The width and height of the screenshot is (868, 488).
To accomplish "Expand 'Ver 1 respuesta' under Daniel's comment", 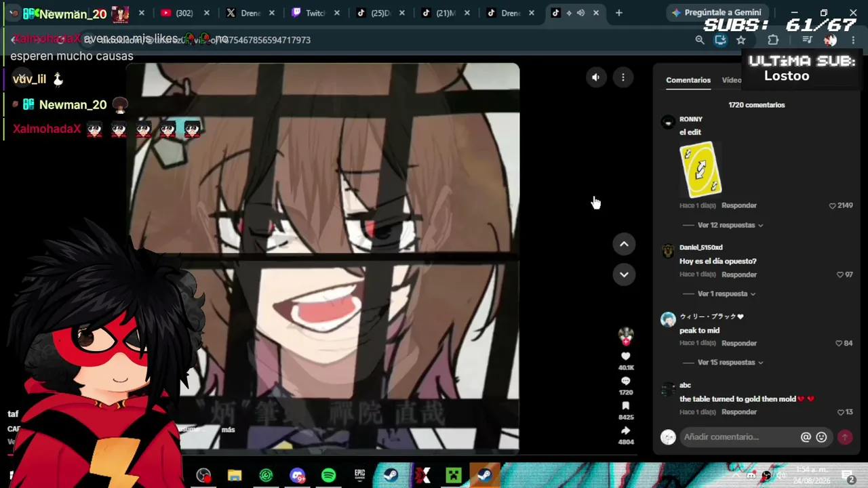I will pos(726,294).
